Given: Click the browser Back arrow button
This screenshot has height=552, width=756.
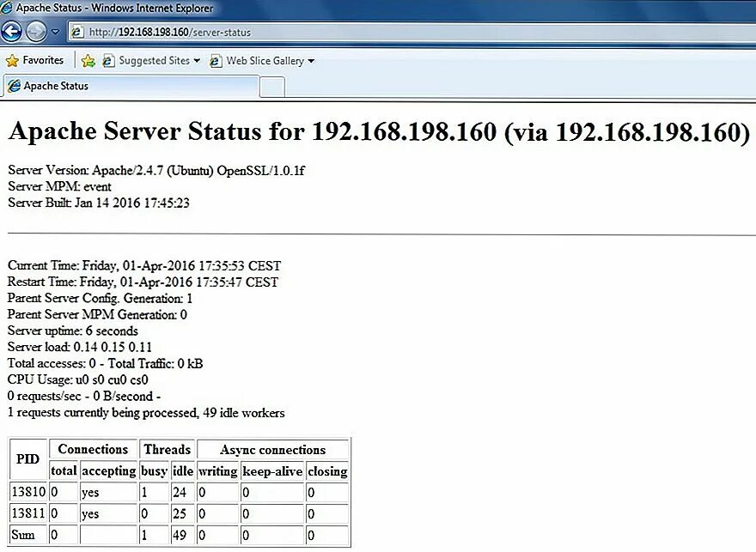Looking at the screenshot, I should coord(11,32).
